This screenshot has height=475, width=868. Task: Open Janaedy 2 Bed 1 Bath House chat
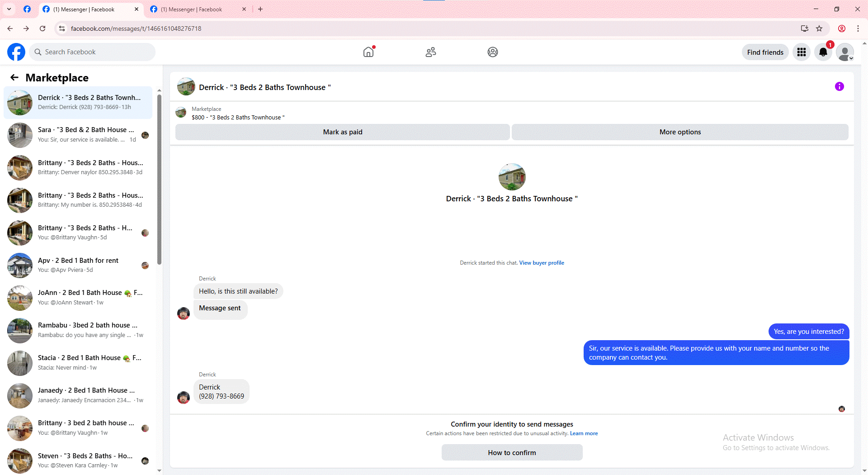78,396
